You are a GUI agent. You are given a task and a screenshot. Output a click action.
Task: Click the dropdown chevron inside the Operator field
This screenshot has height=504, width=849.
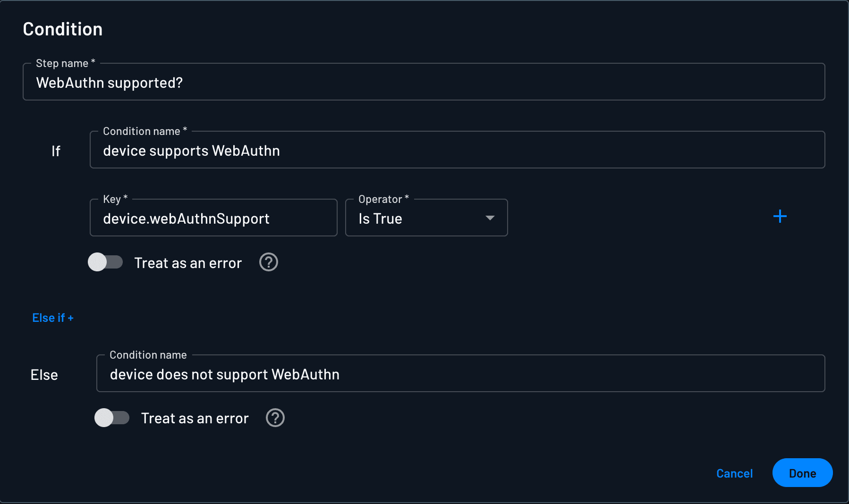pos(490,218)
